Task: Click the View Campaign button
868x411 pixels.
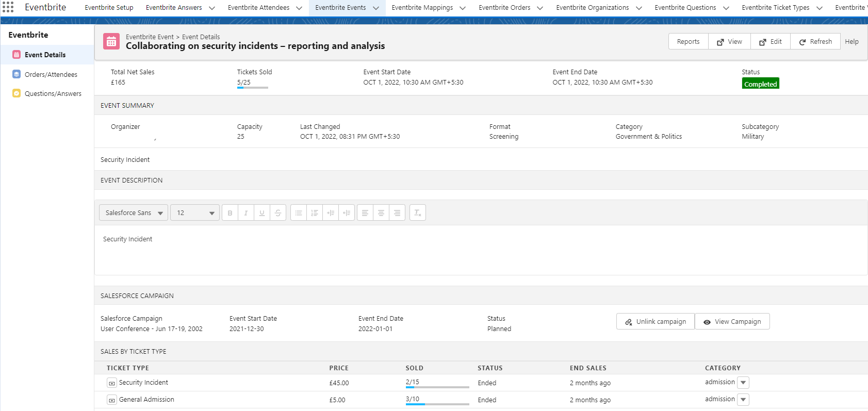Action: [732, 321]
